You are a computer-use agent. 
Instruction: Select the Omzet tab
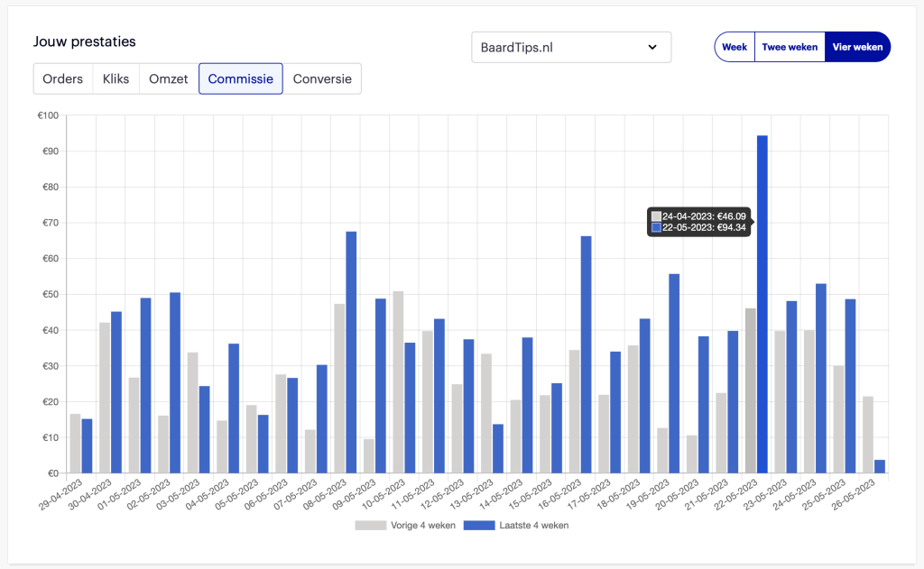[x=169, y=78]
